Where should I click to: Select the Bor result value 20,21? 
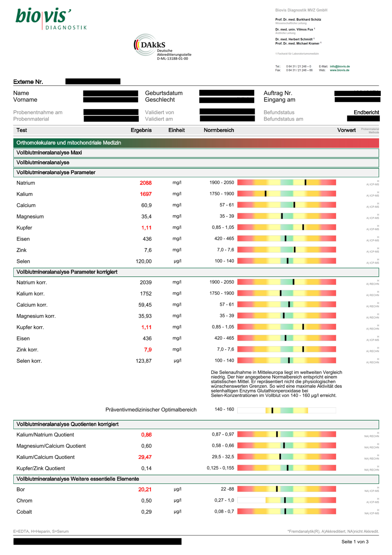tap(145, 489)
